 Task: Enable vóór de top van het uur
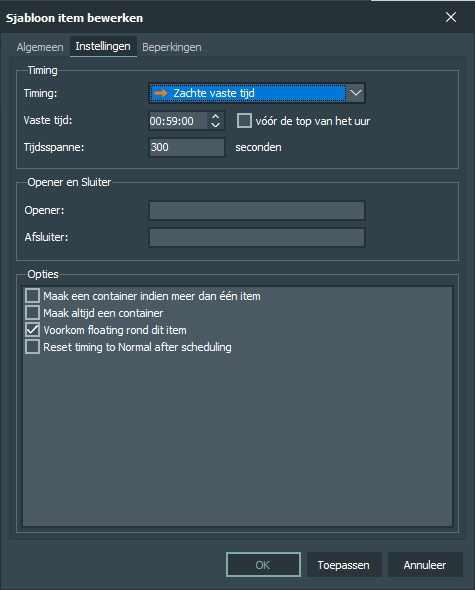244,121
